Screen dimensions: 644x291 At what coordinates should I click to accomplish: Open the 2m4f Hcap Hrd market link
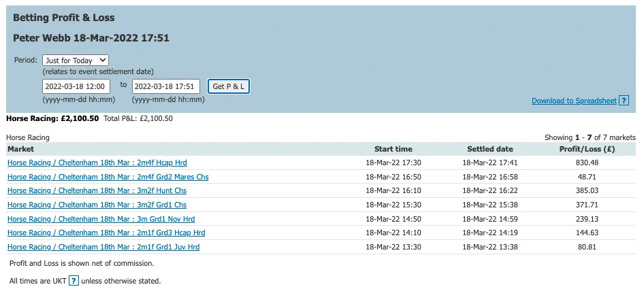point(97,162)
